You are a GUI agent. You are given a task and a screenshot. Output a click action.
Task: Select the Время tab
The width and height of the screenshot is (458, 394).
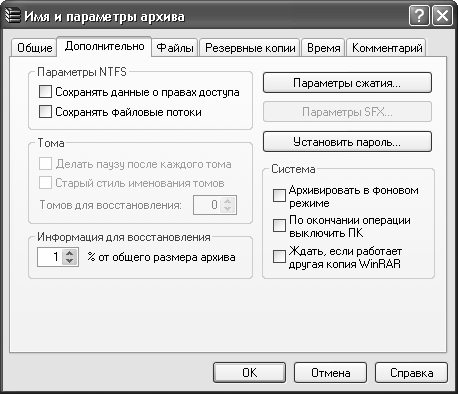point(323,48)
